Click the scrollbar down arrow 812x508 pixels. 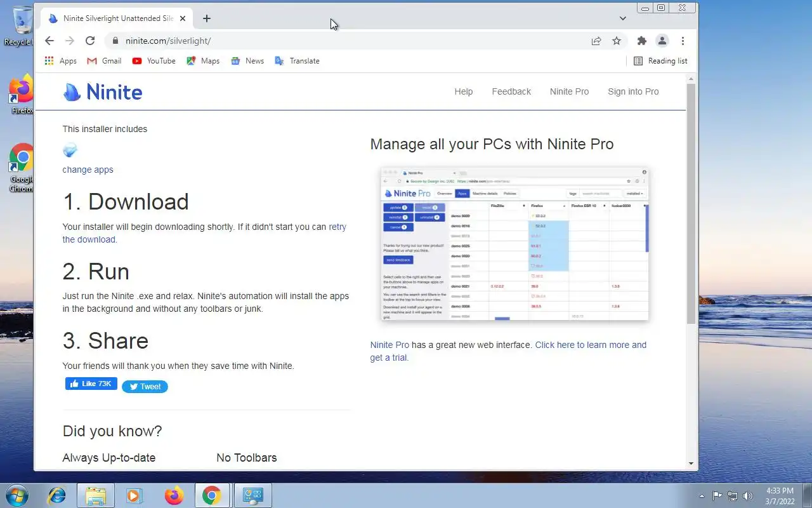click(691, 464)
